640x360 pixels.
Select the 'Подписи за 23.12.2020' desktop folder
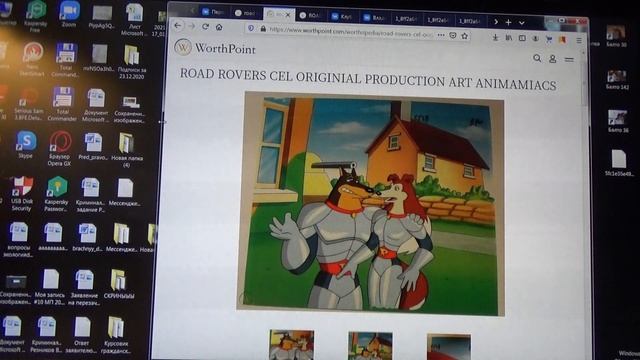coord(131,61)
